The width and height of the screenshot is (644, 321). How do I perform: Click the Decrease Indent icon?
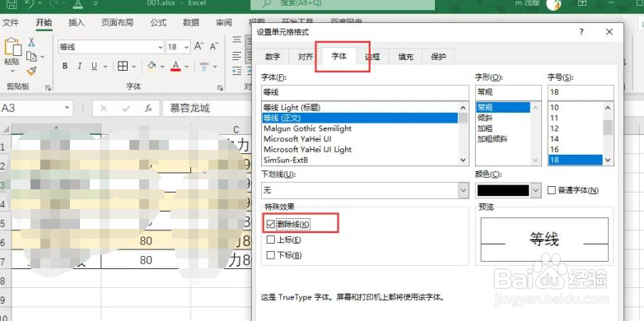[237, 71]
